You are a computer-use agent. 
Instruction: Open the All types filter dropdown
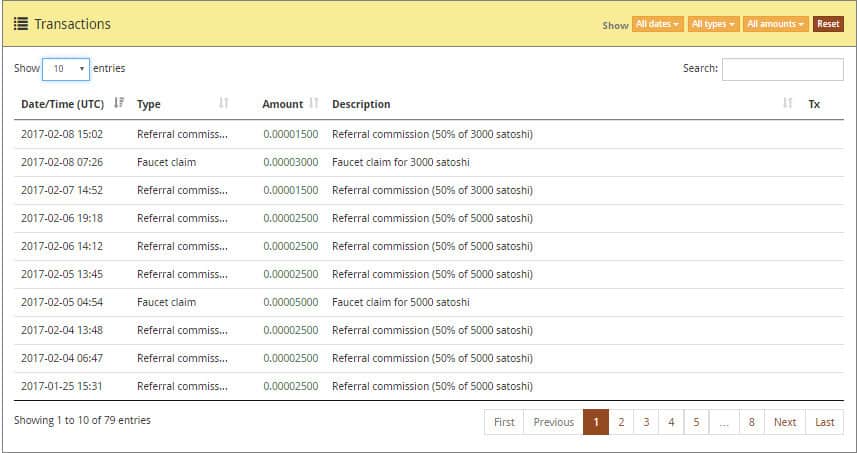pyautogui.click(x=713, y=24)
